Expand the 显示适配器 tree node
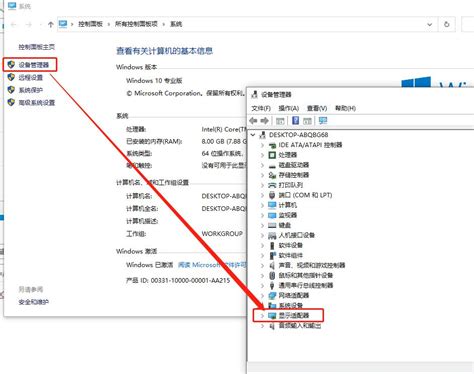 262,315
